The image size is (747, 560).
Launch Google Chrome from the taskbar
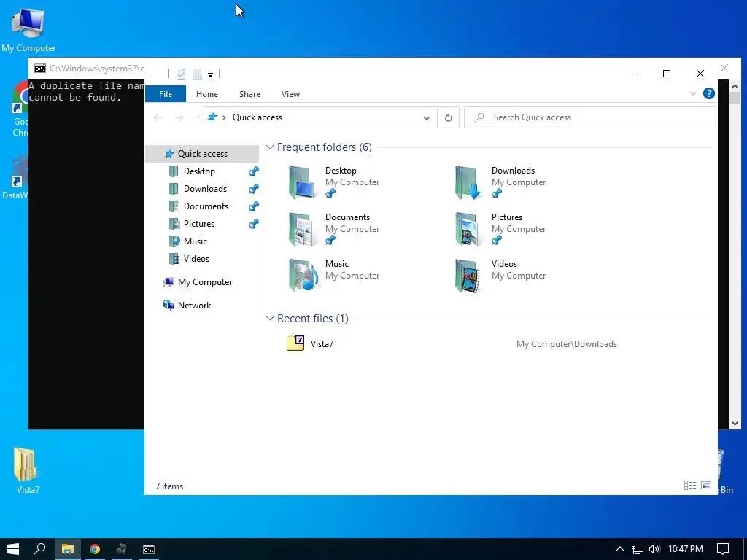coord(94,549)
